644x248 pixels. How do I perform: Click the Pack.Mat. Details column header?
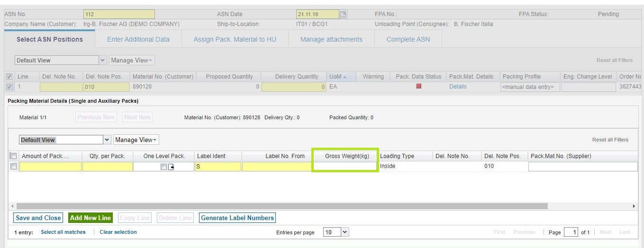[471, 77]
